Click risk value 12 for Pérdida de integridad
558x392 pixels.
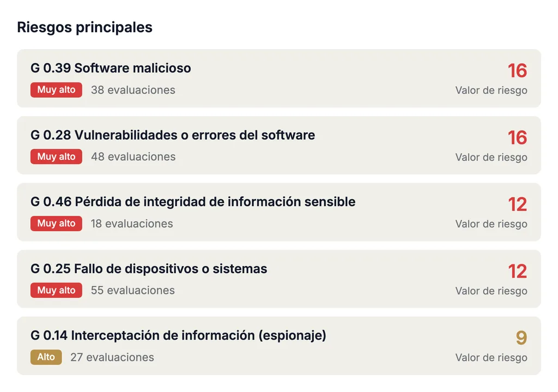click(x=518, y=204)
